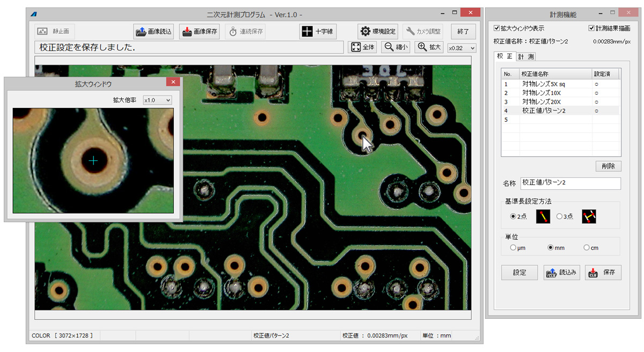
Task: Toggle the 十字線 crosshair display
Action: click(x=318, y=32)
